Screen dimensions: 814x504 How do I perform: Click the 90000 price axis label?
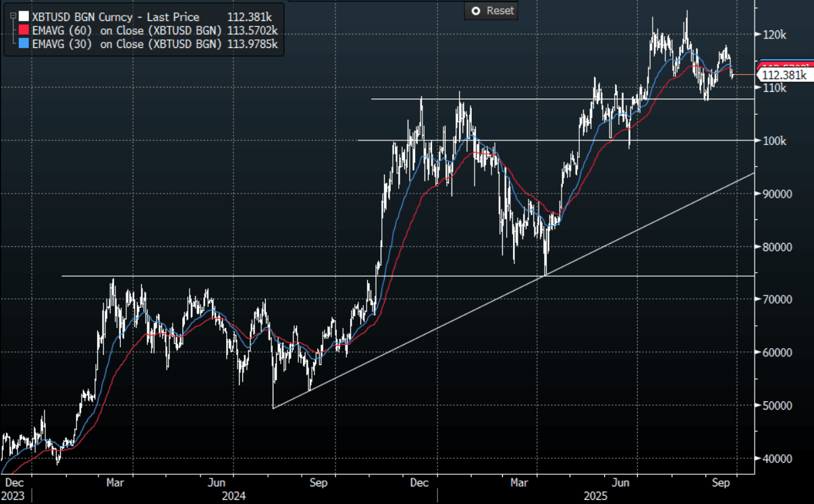(x=777, y=194)
